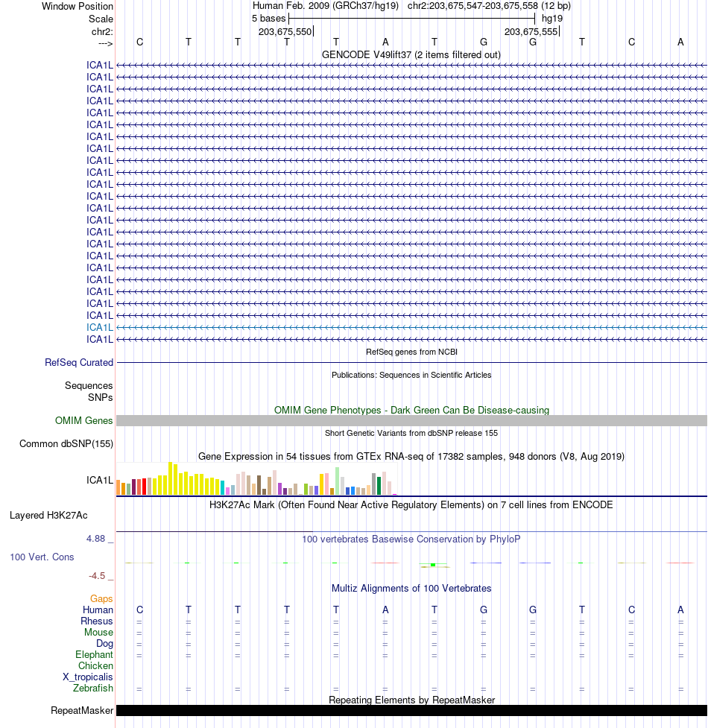Select the Mouse alignment row label
The image size is (708, 728).
click(x=98, y=633)
